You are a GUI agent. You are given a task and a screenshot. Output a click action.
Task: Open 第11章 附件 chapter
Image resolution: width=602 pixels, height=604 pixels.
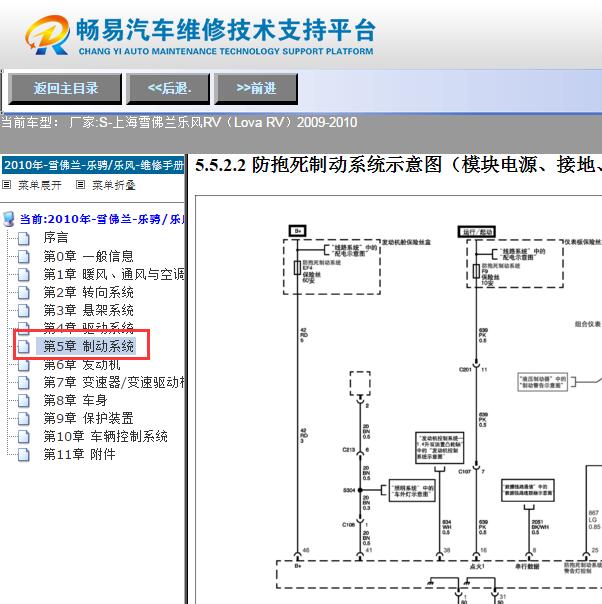point(79,454)
